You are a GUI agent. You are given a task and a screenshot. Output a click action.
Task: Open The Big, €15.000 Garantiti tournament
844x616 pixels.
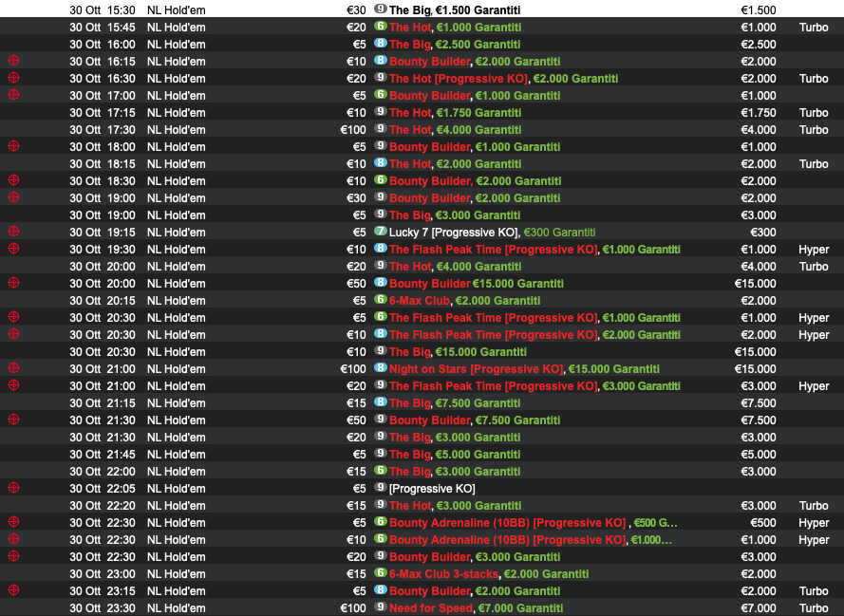point(458,352)
